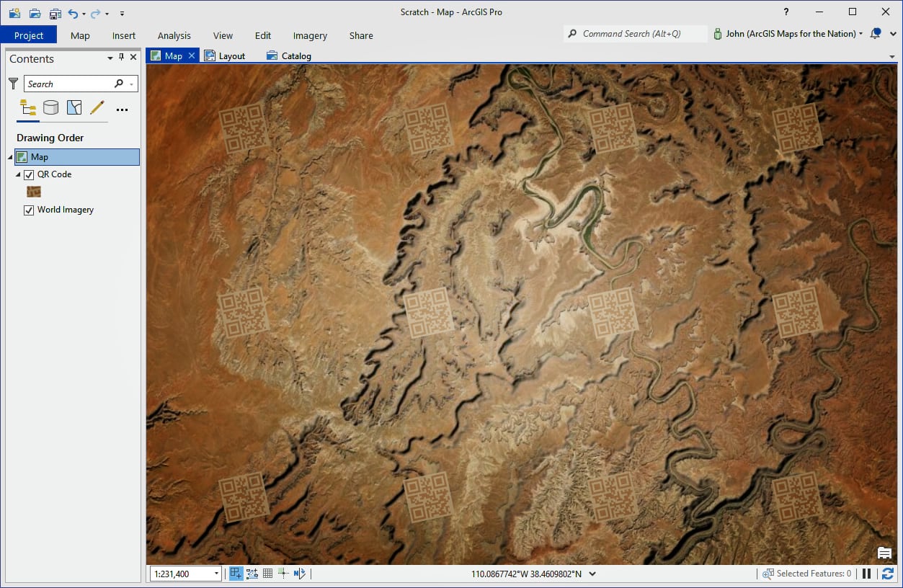Image resolution: width=903 pixels, height=588 pixels.
Task: Select List By Selection view
Action: (74, 108)
